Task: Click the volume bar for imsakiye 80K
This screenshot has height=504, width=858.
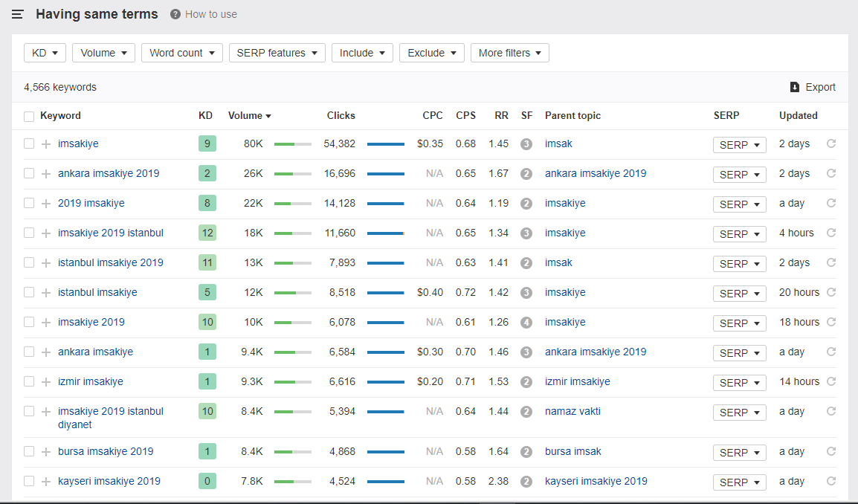Action: [x=293, y=144]
